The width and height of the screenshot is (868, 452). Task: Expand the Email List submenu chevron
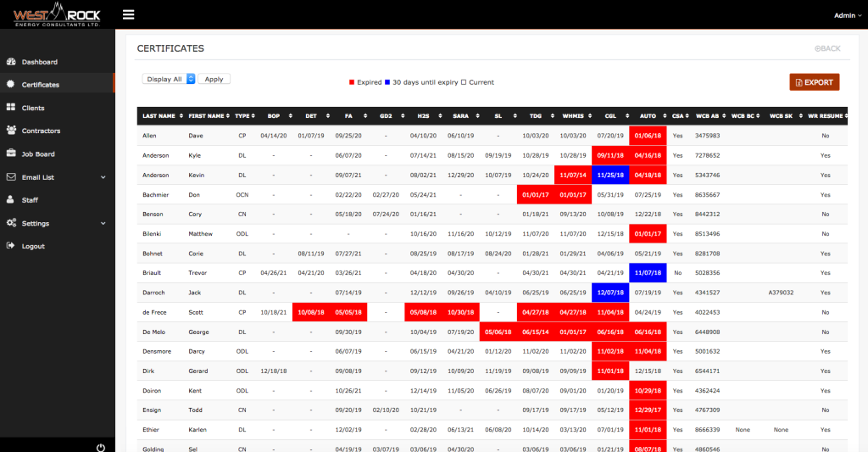point(103,177)
